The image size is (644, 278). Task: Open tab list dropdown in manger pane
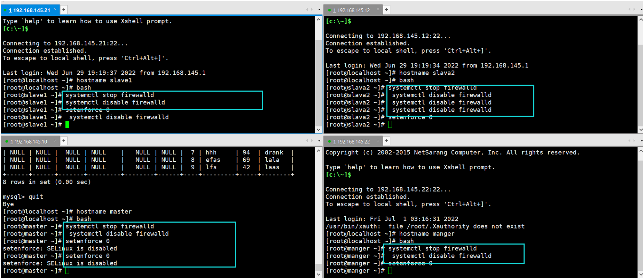coord(641,141)
